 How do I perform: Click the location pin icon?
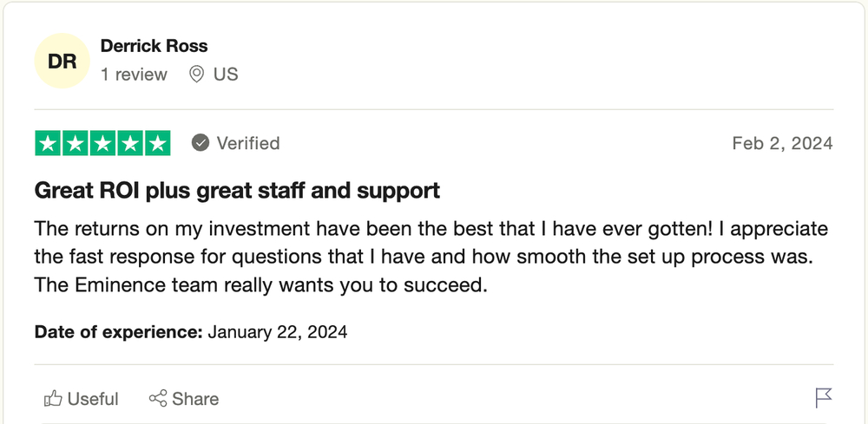pos(196,74)
